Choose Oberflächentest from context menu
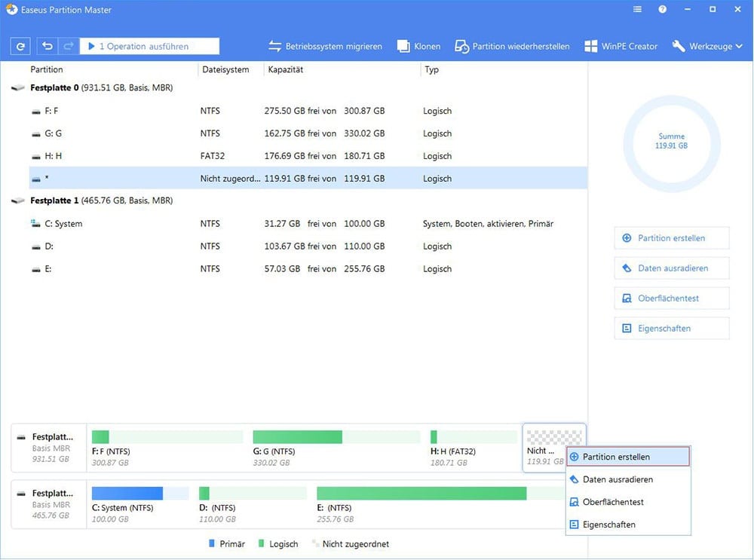 click(x=629, y=502)
